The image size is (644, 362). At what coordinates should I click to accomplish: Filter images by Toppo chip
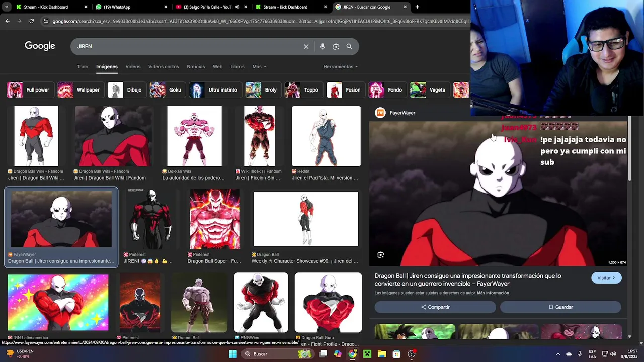(x=303, y=90)
